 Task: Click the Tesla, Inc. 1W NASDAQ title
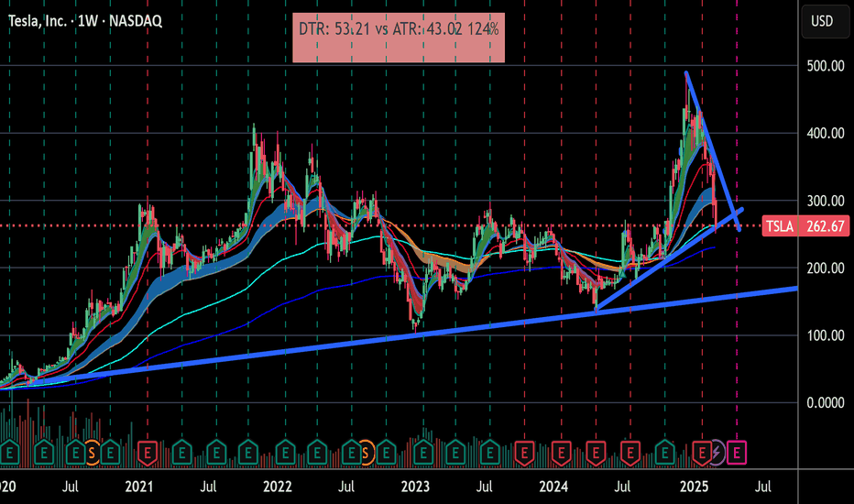(85, 21)
